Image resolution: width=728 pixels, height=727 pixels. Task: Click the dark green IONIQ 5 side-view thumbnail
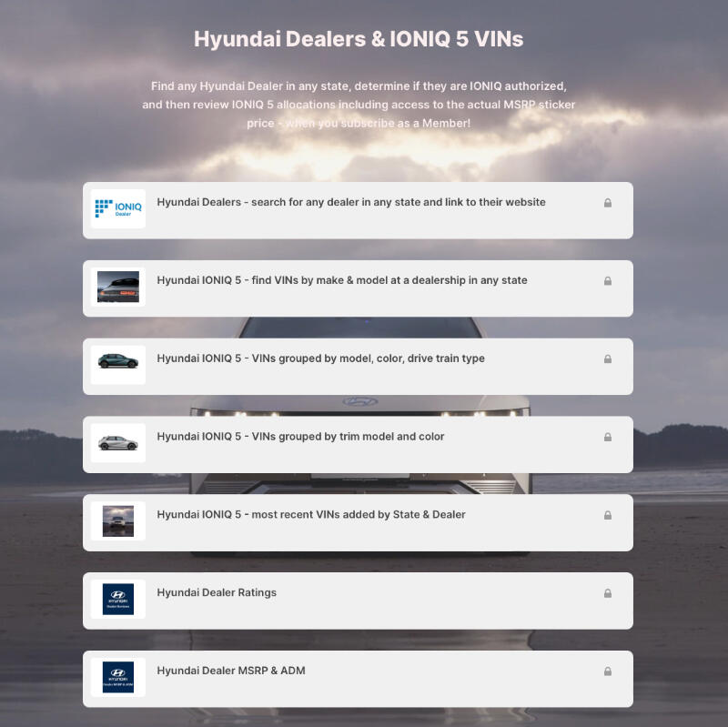point(118,364)
